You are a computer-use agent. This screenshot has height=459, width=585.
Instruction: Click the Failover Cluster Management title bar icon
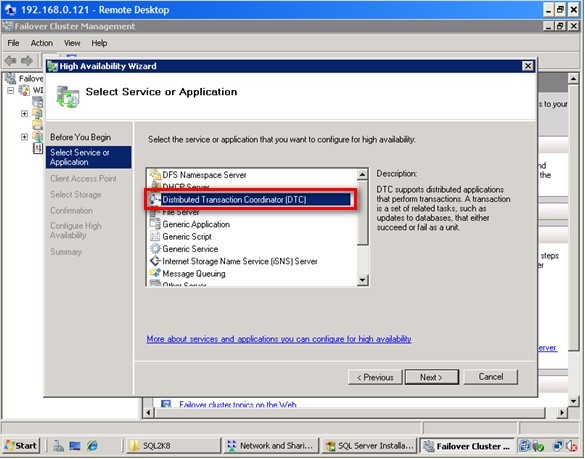point(7,26)
